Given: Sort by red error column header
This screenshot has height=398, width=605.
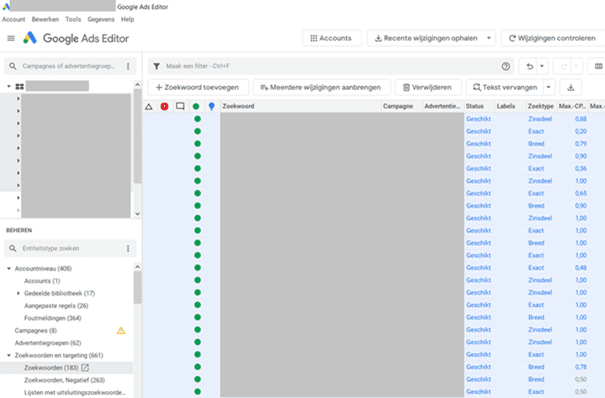Looking at the screenshot, I should (164, 106).
